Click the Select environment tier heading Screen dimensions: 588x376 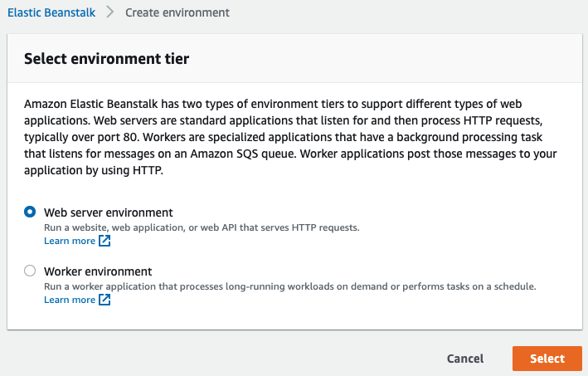point(106,59)
